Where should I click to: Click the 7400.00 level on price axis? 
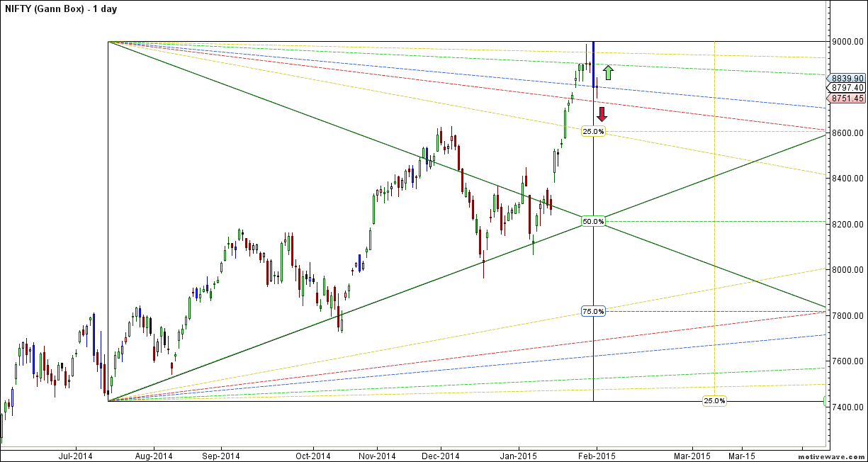(849, 407)
